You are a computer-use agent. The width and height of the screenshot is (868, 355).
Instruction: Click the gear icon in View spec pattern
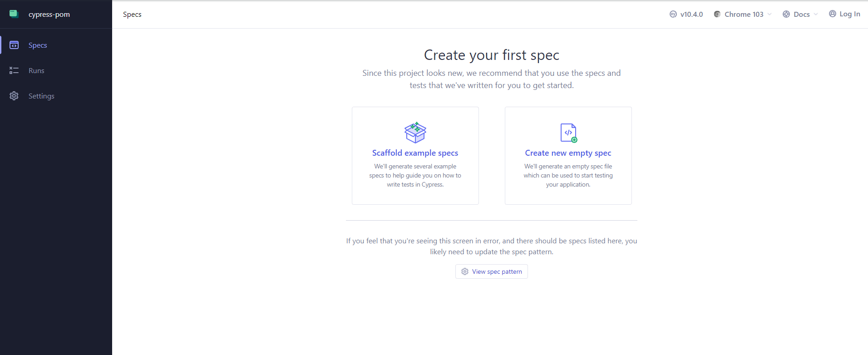(465, 271)
